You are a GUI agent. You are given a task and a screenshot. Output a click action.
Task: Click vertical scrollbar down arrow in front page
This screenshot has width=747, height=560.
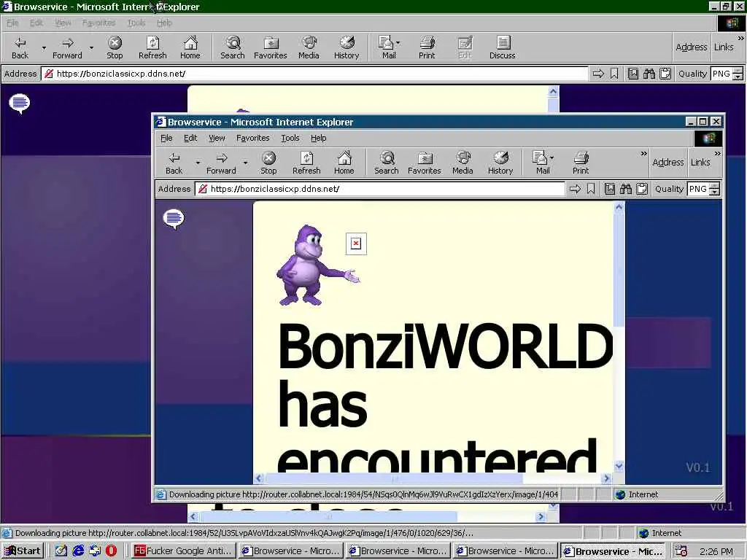pyautogui.click(x=619, y=466)
